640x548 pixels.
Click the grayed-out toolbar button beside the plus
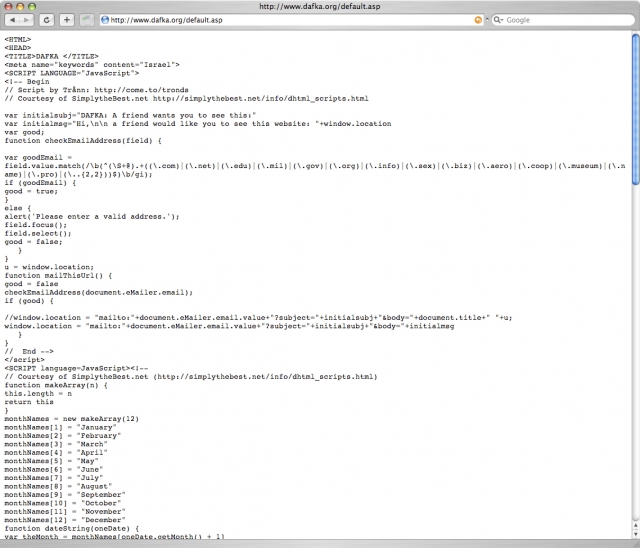pos(87,20)
